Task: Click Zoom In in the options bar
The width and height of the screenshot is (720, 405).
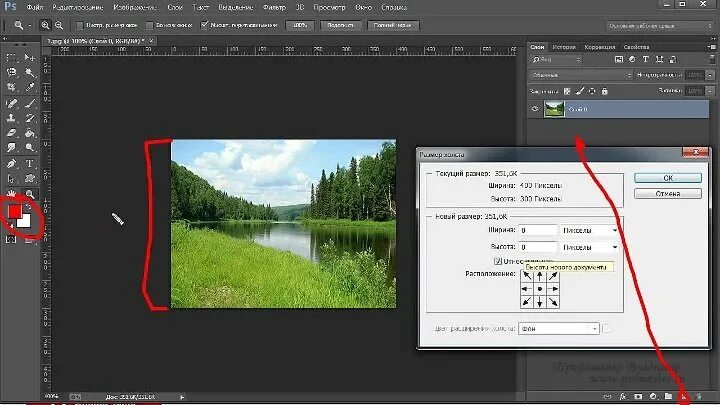Action: point(45,26)
